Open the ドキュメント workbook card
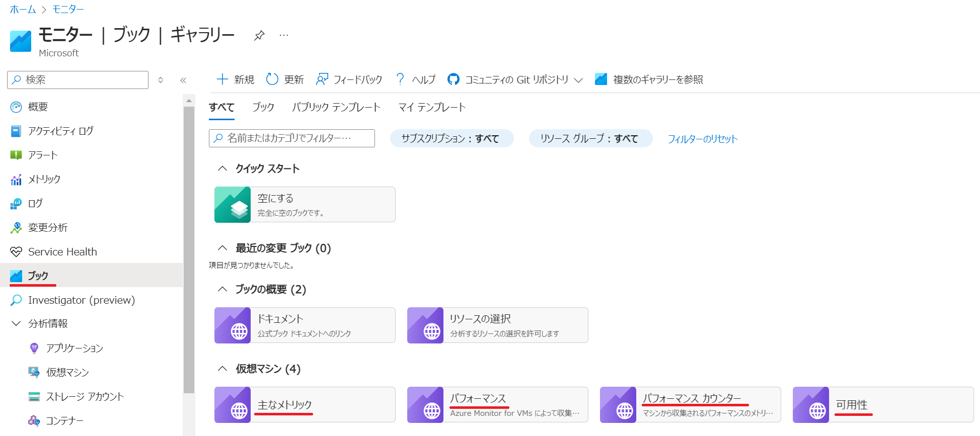Image resolution: width=980 pixels, height=436 pixels. 305,325
